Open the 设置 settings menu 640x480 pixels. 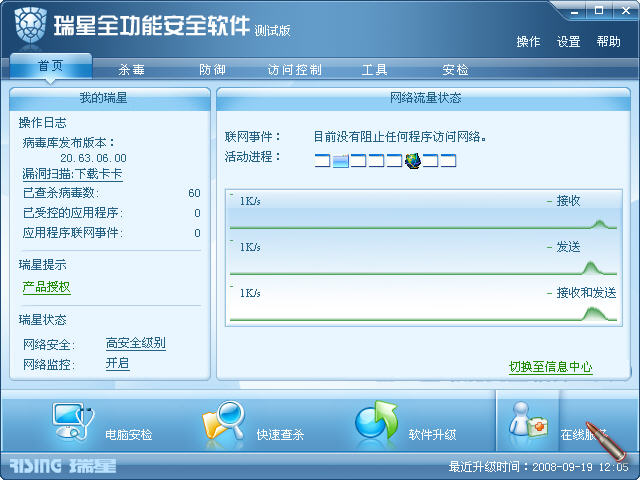pos(569,42)
